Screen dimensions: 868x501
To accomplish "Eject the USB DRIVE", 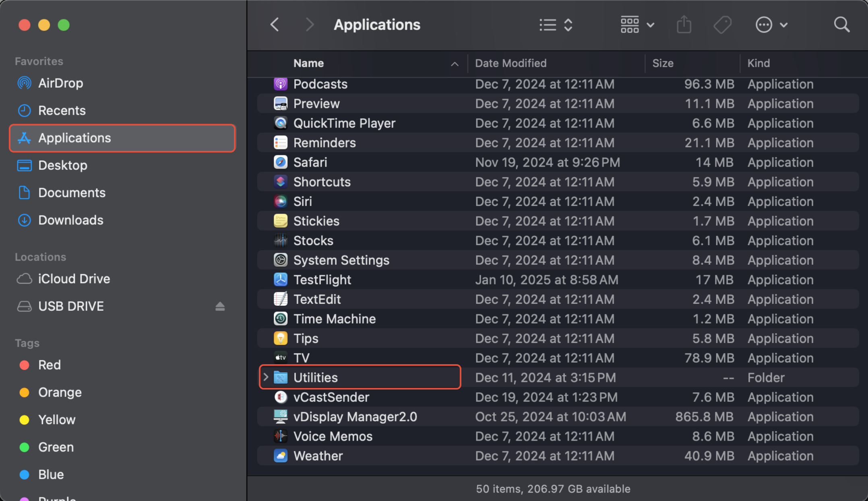I will tap(220, 307).
